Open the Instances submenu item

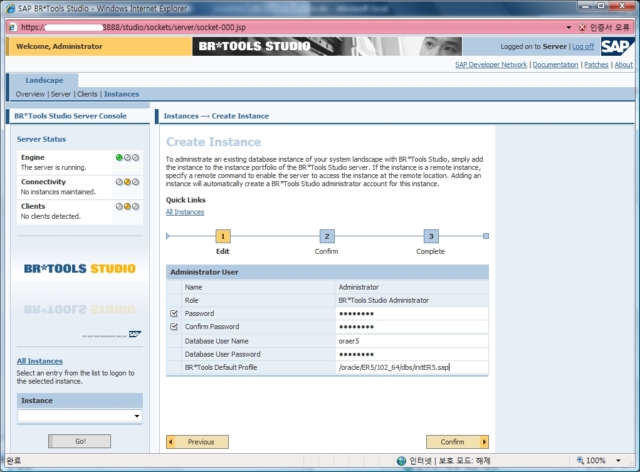click(x=121, y=94)
